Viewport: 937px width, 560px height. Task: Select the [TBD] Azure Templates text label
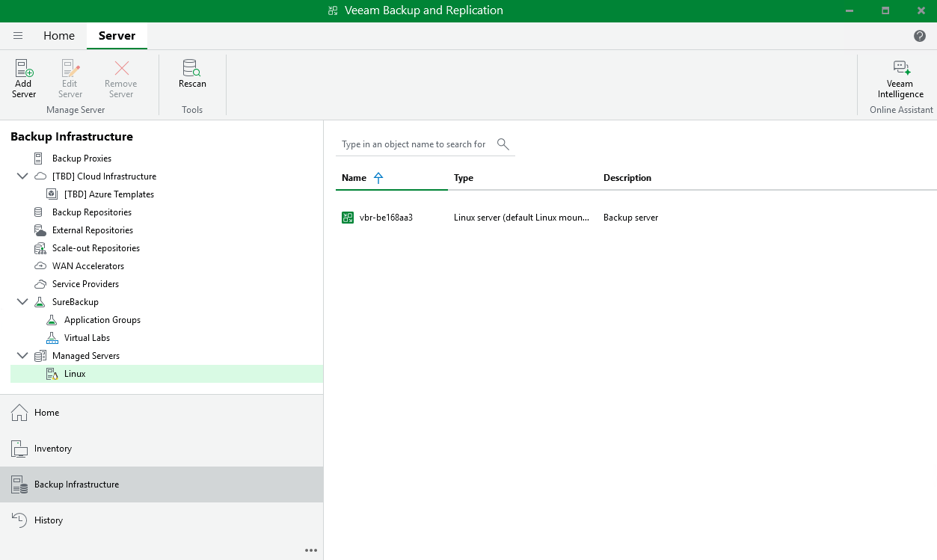[109, 194]
